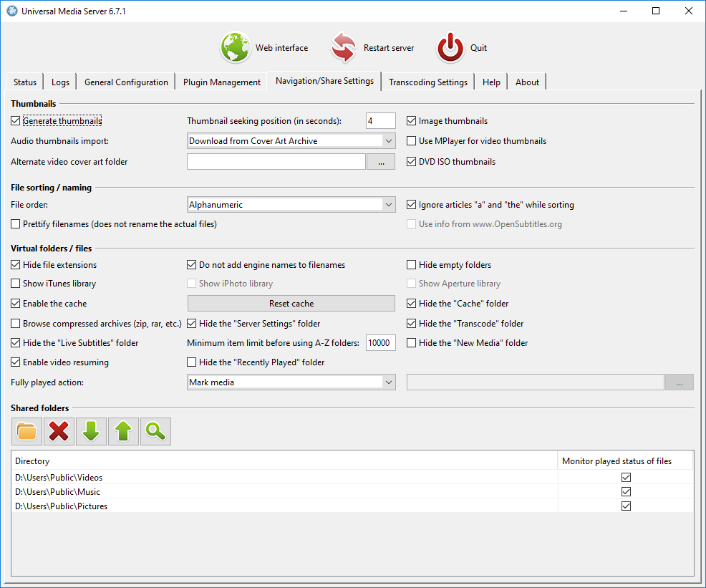The image size is (706, 588).
Task: Move shared folder down with the green down arrow
Action: click(x=91, y=431)
